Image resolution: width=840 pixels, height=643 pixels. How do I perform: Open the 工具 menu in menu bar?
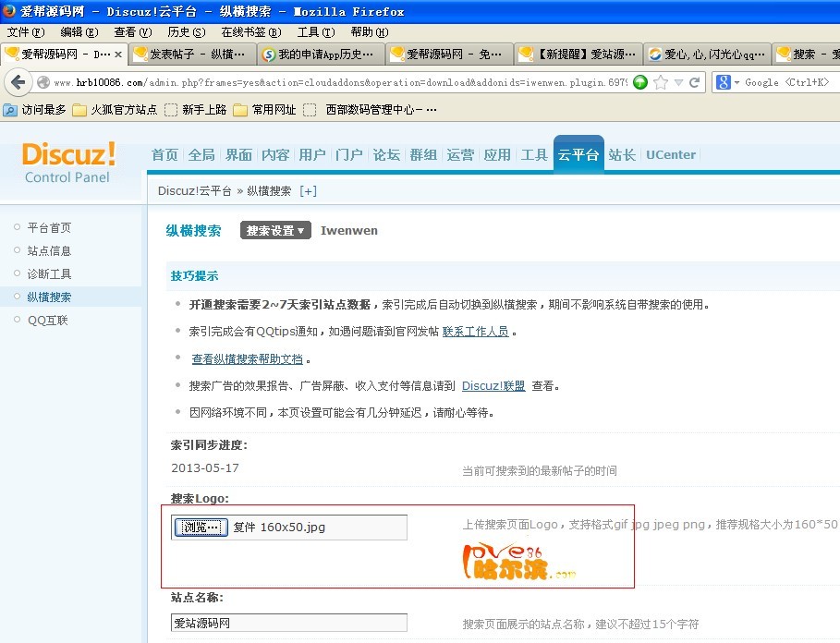315,32
